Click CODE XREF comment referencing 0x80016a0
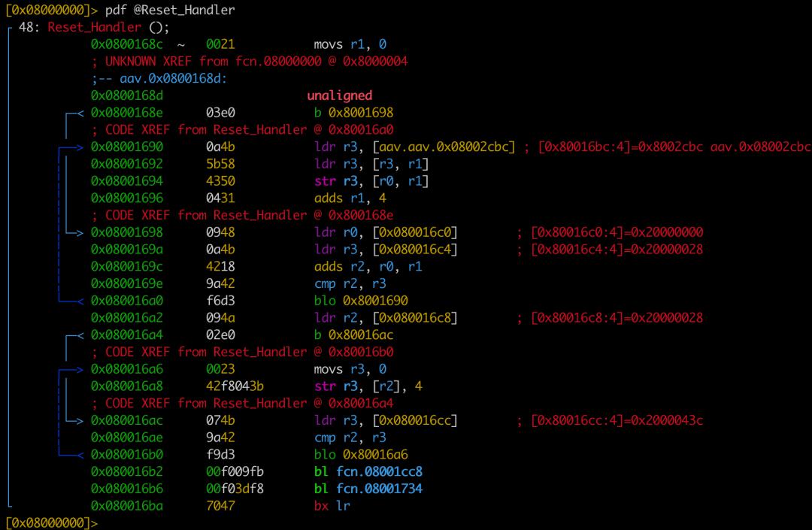The height and width of the screenshot is (530, 812). point(242,129)
